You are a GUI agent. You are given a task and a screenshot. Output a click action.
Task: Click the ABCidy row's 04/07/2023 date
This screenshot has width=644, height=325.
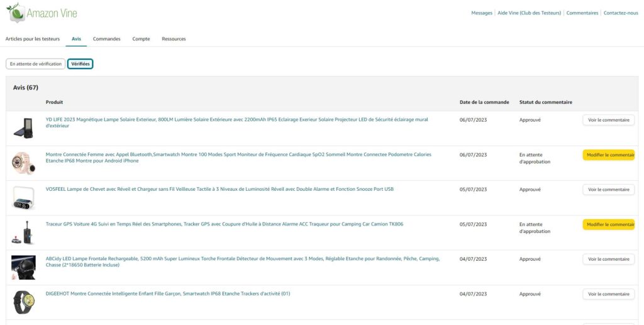coord(473,259)
